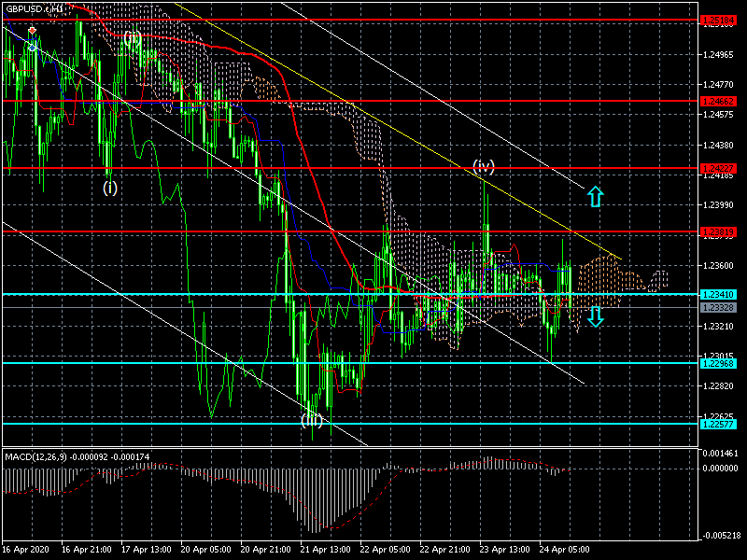Click the 17 Apr 13:00 time label
The height and width of the screenshot is (560, 747).
click(147, 550)
